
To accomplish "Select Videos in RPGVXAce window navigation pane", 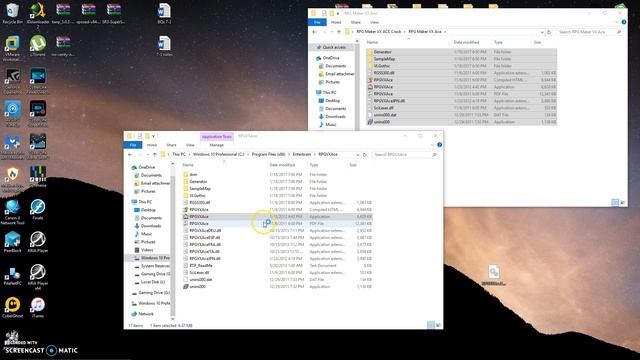I will coord(147,250).
